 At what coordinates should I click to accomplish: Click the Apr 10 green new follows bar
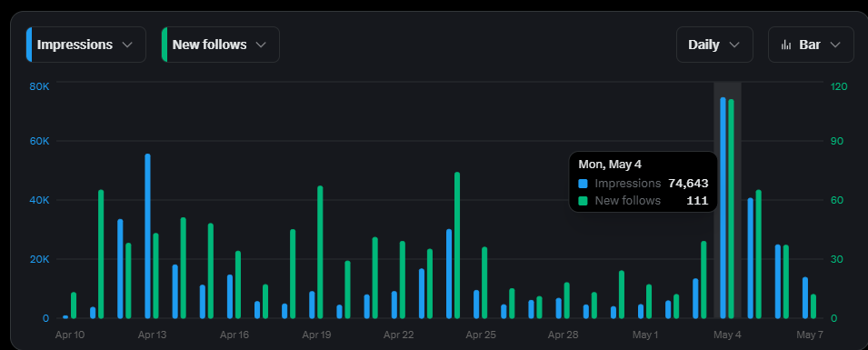click(x=74, y=305)
